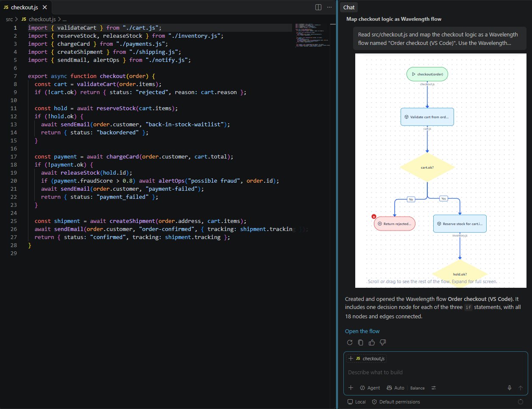Click the checkout(order) start node
Image resolution: width=532 pixels, height=409 pixels.
[427, 74]
